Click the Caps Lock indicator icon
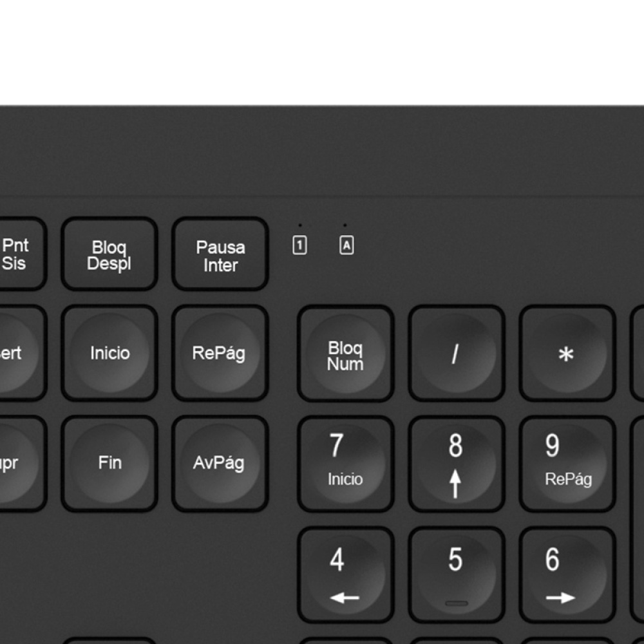The height and width of the screenshot is (644, 644). tap(346, 245)
